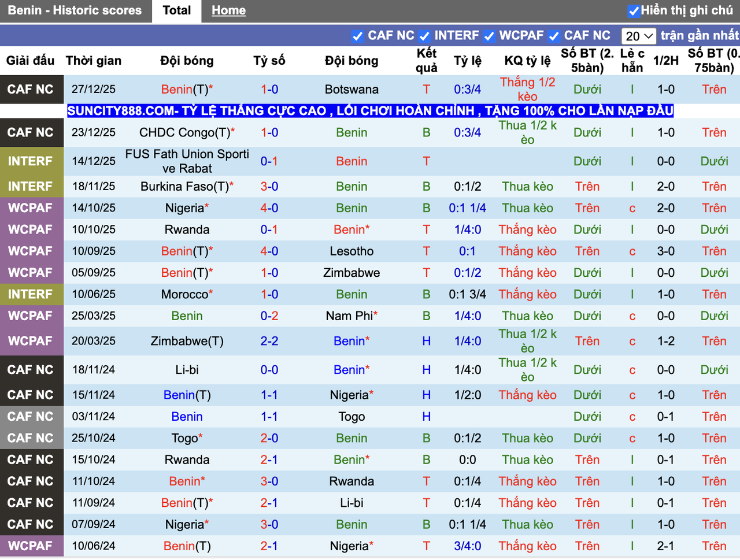The width and height of the screenshot is (740, 560).
Task: Click CHDC Congo(T) team name
Action: [x=187, y=132]
